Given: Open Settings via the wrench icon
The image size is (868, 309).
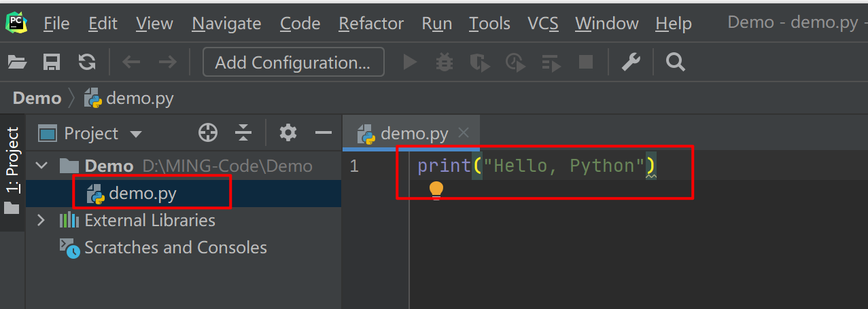Looking at the screenshot, I should click(x=631, y=62).
